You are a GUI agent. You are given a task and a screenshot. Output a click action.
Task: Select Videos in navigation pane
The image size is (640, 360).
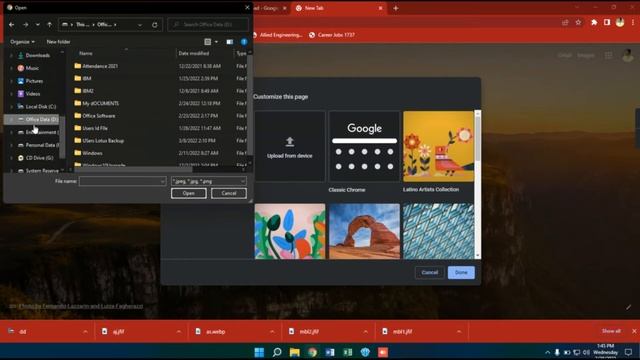click(x=33, y=93)
